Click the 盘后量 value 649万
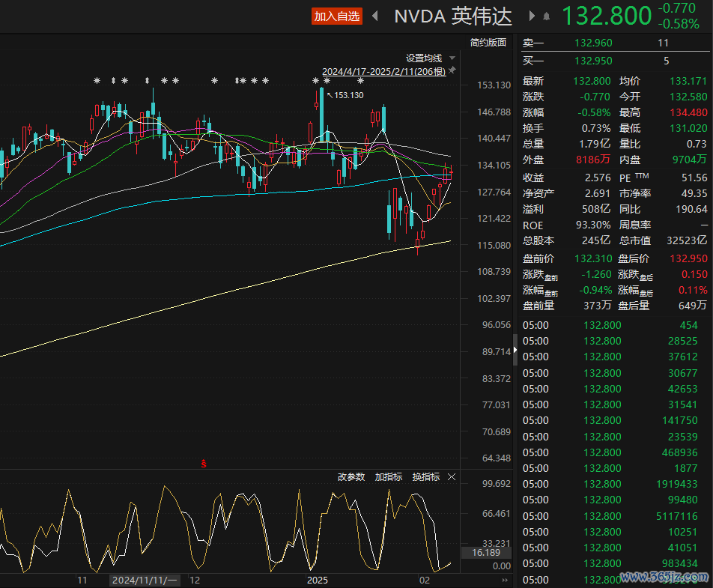Screen dimensions: 713x588 click(693, 305)
